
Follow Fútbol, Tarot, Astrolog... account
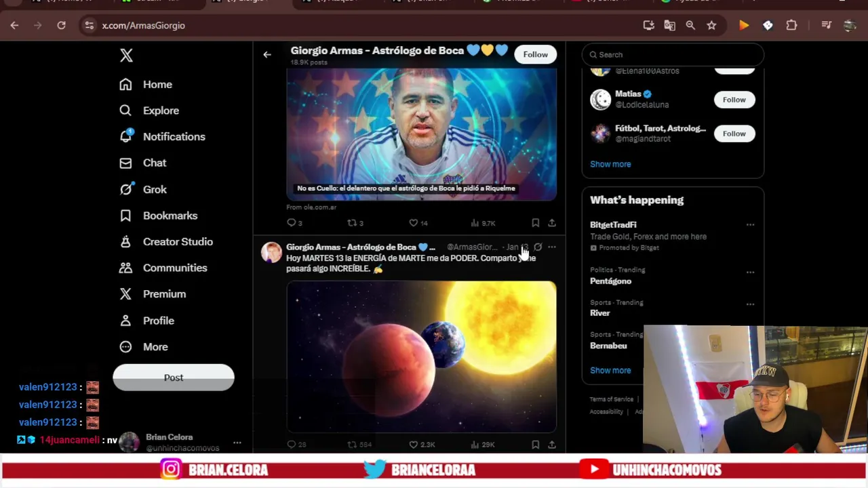(x=734, y=134)
